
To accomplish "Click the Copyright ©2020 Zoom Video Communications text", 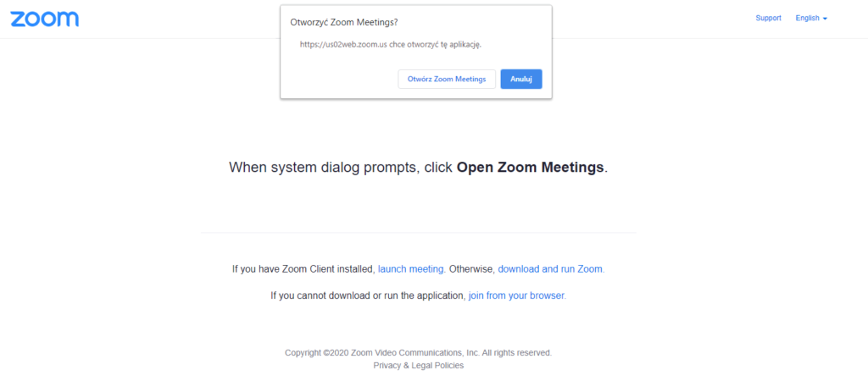I will tap(375, 352).
